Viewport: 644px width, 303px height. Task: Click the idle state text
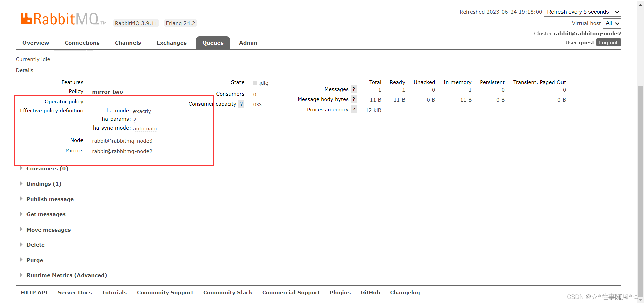point(264,83)
